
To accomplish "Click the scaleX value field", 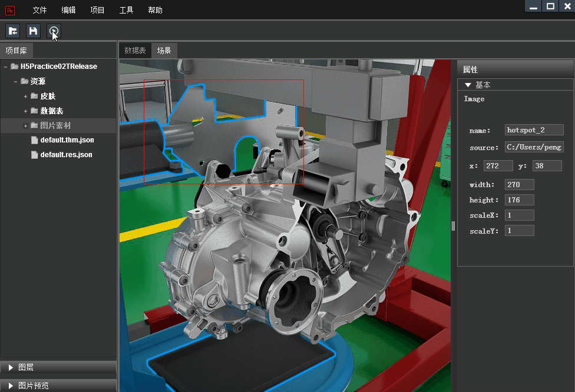I will [x=519, y=215].
